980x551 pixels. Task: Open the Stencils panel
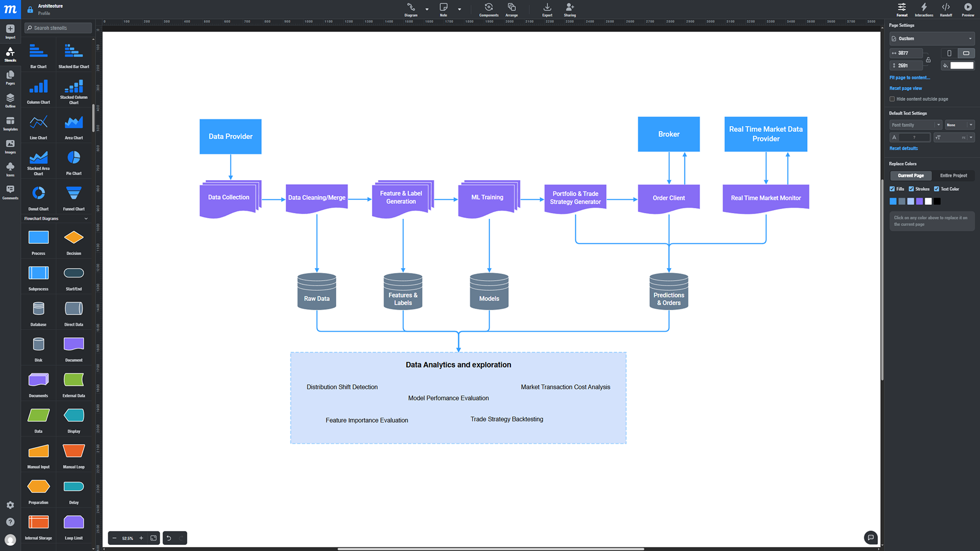point(10,53)
